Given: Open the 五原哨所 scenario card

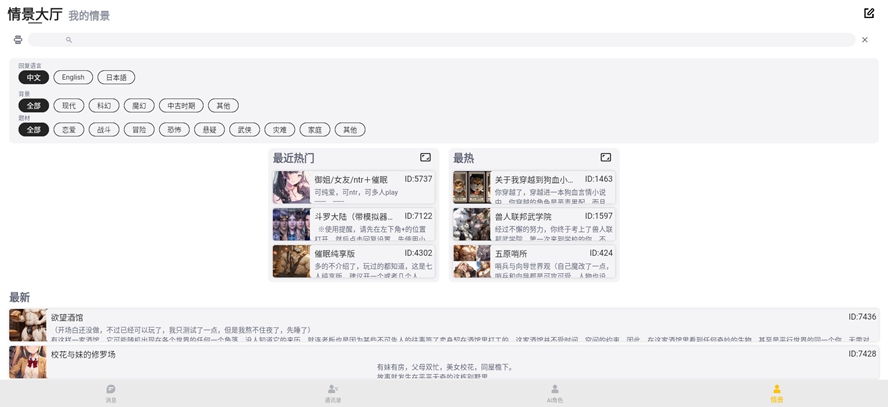Looking at the screenshot, I should [x=534, y=261].
